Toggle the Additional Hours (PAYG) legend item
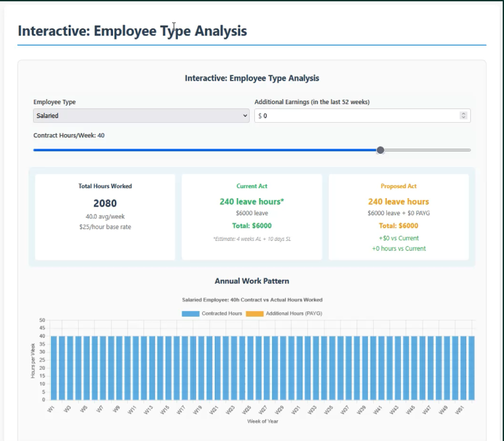 tap(284, 314)
